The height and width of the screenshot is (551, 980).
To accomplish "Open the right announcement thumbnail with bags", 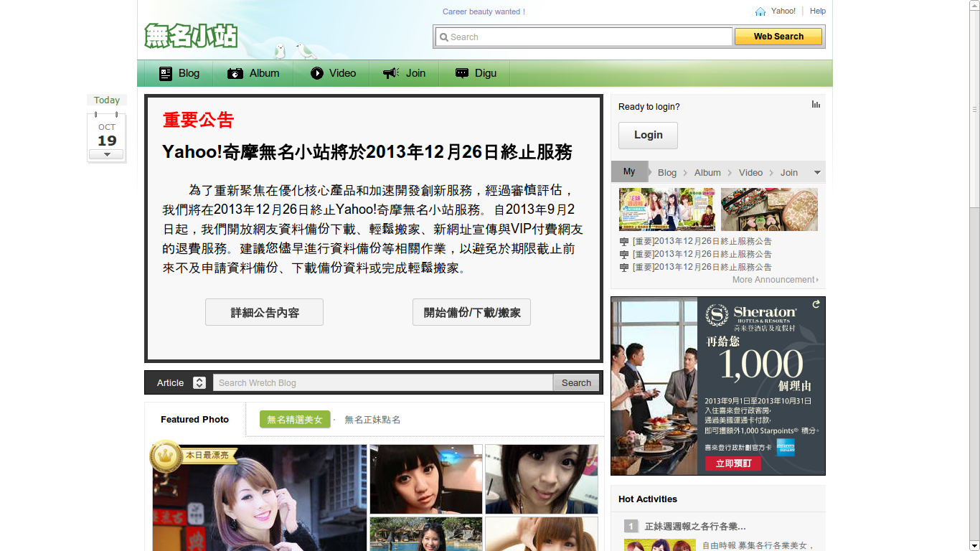I will [769, 209].
